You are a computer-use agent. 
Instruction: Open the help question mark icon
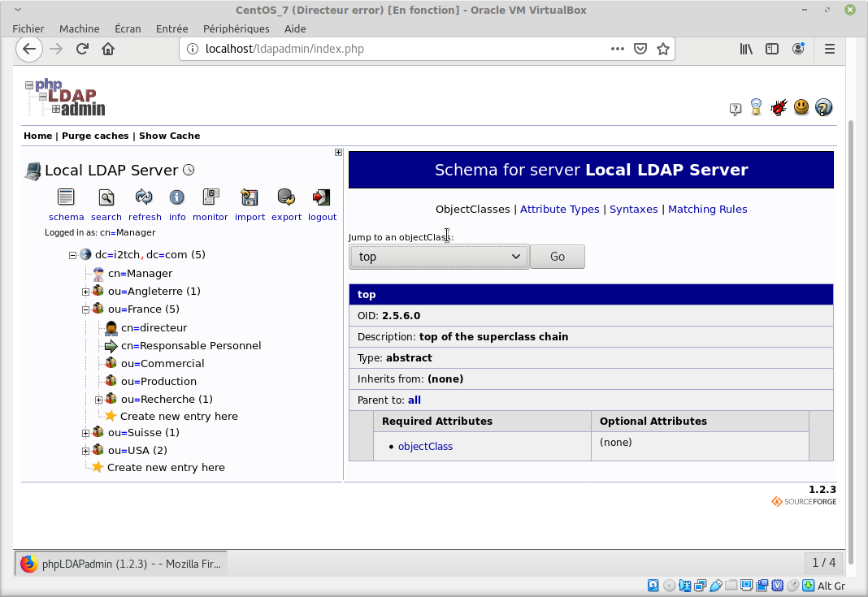[823, 107]
